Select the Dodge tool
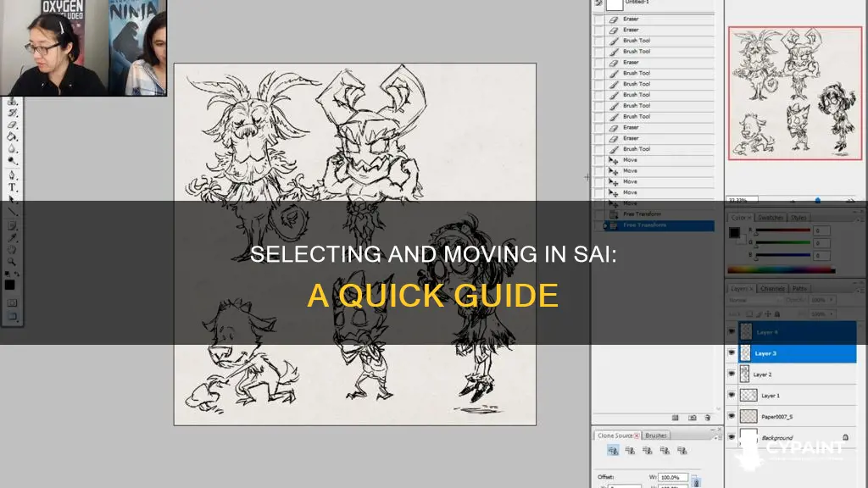868x488 pixels. click(x=13, y=161)
